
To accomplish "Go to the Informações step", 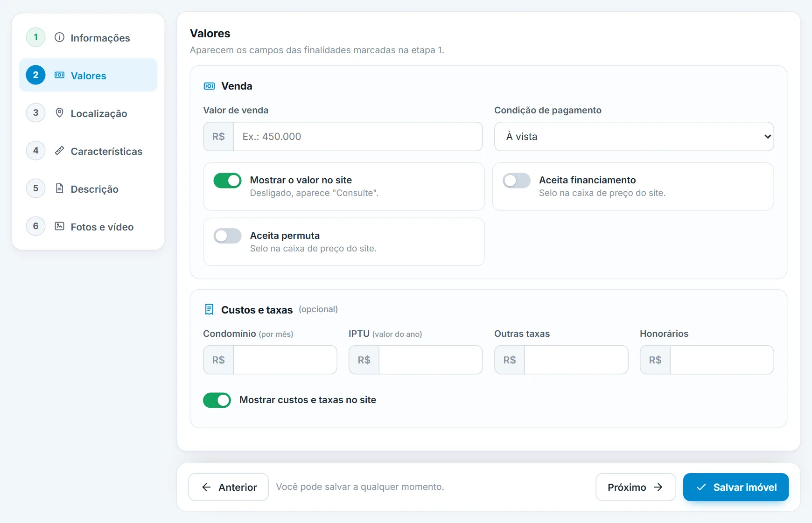I will (88, 37).
